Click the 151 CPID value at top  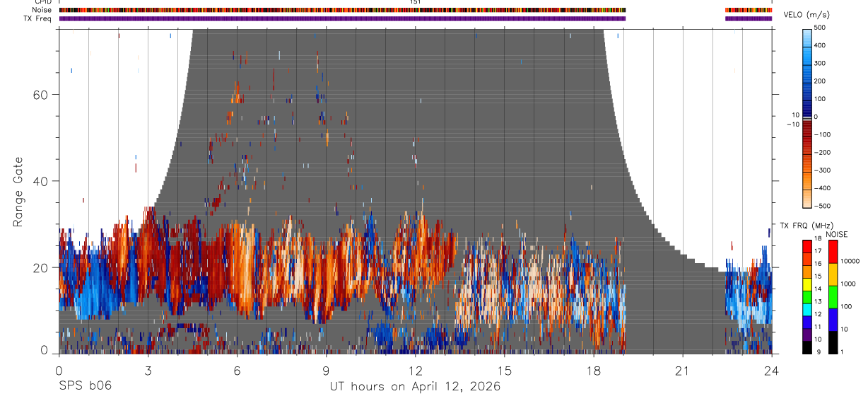coord(416,2)
